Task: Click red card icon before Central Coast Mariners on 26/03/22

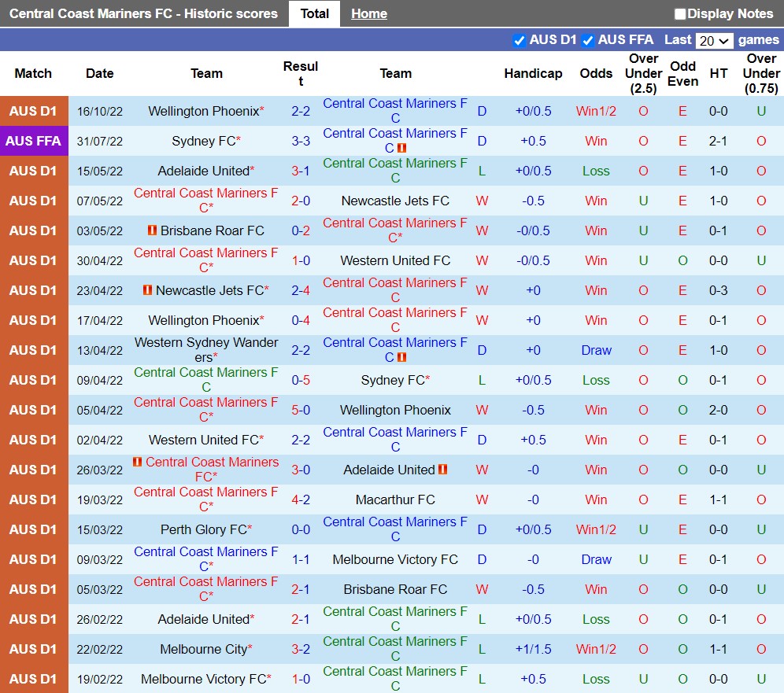Action: pyautogui.click(x=138, y=462)
